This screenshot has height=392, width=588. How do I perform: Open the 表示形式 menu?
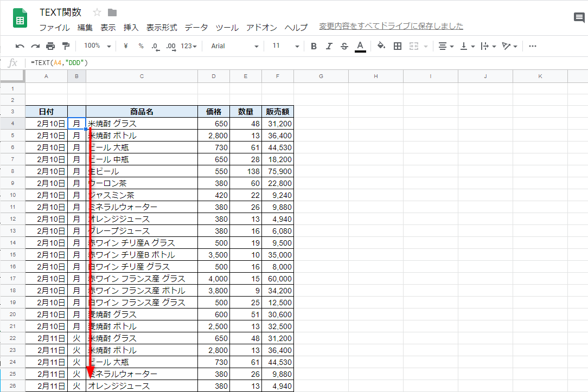coord(162,28)
